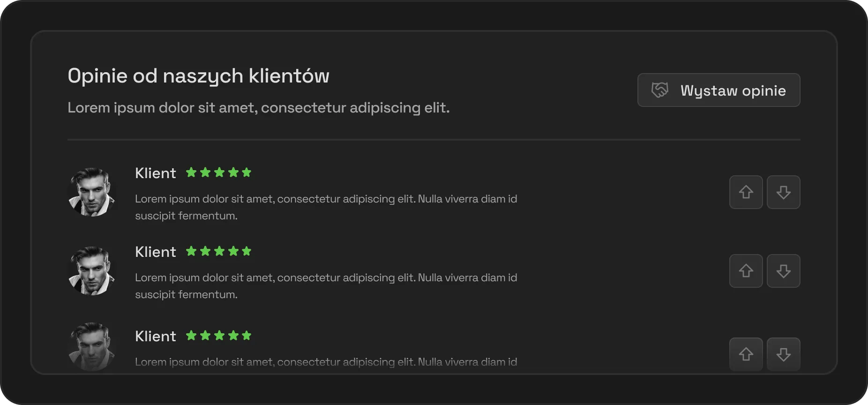
Task: Click the second review's Lorem ipsum text
Action: pyautogui.click(x=326, y=286)
